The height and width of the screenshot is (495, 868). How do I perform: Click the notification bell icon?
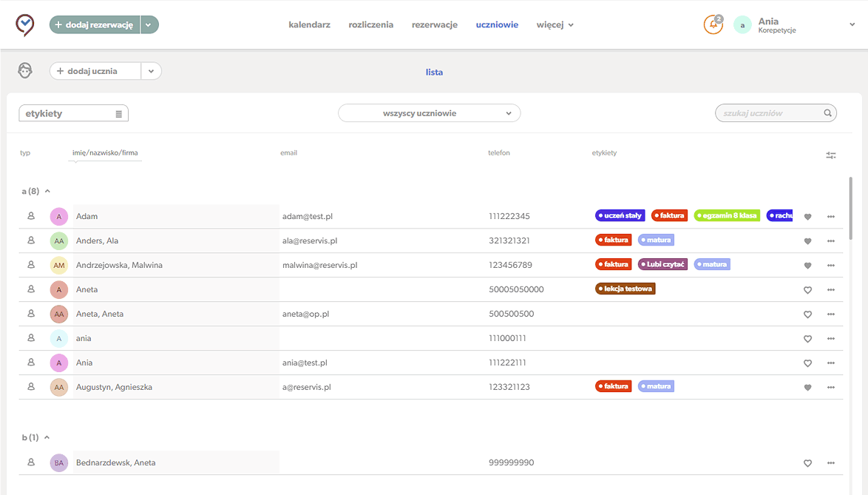click(713, 24)
